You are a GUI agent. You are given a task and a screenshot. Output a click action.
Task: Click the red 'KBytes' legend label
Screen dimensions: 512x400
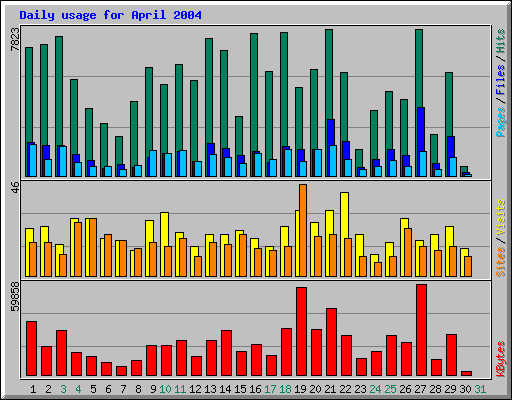pos(500,359)
